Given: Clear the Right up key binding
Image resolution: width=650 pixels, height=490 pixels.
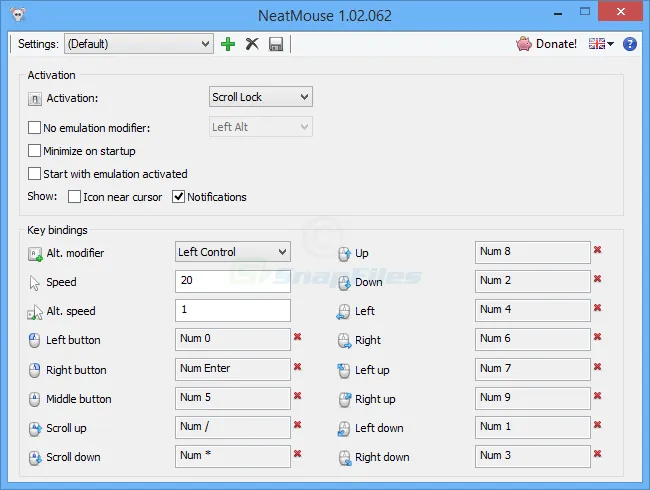Looking at the screenshot, I should [597, 395].
